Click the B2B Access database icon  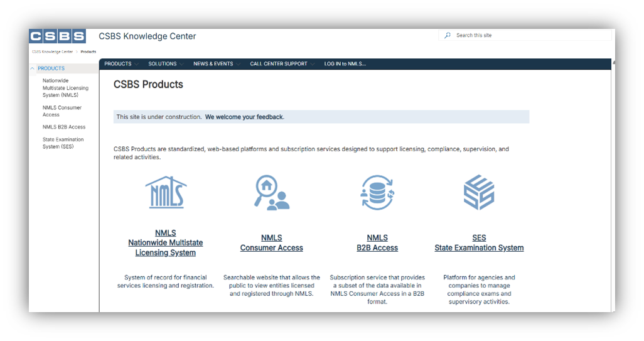(x=377, y=192)
